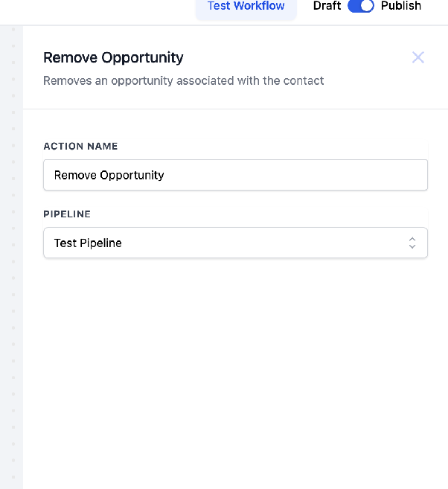Click the Publish label beside the switch
This screenshot has width=448, height=489.
coord(401,6)
